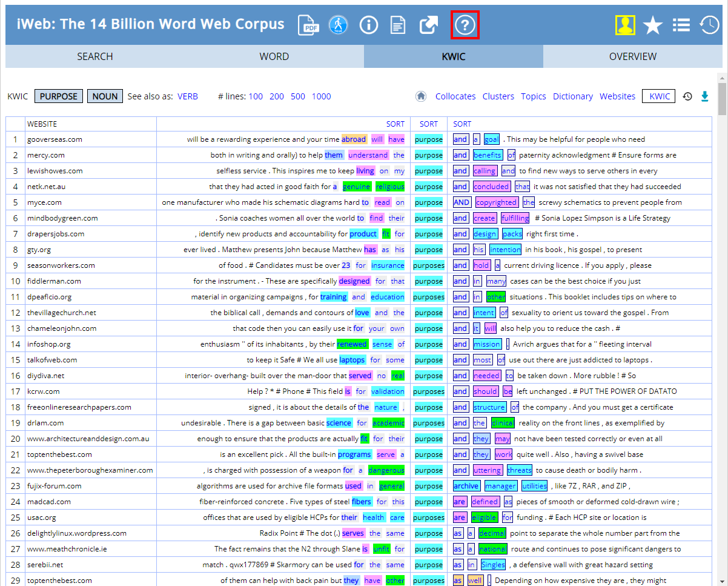Open fujix-forum.com source in row 23
The image size is (728, 586).
coord(55,486)
